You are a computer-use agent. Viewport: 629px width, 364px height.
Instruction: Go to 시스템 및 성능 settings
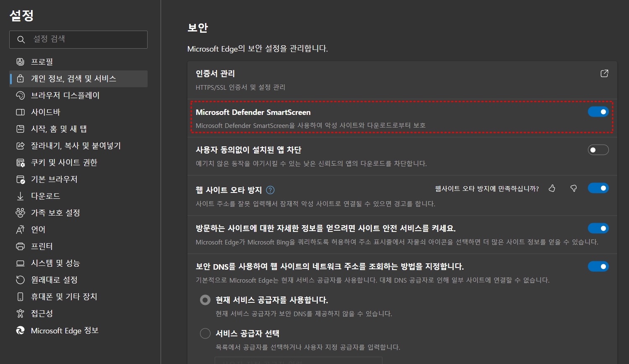click(78, 263)
